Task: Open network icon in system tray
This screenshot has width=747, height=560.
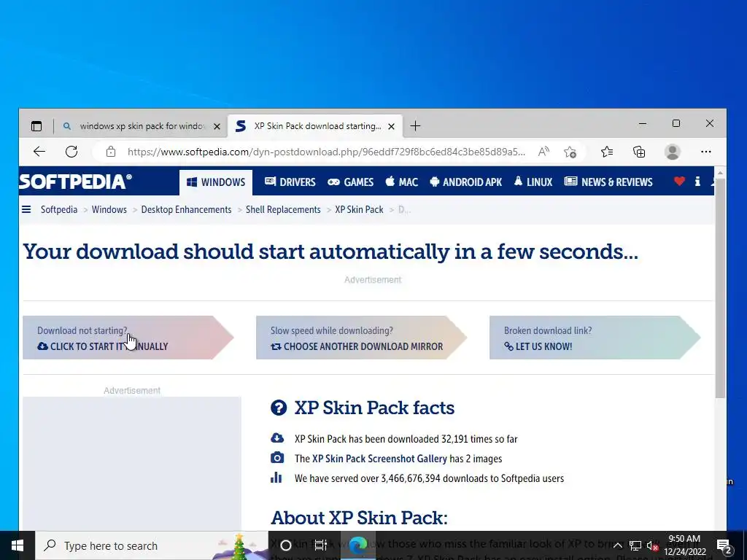Action: [x=635, y=545]
